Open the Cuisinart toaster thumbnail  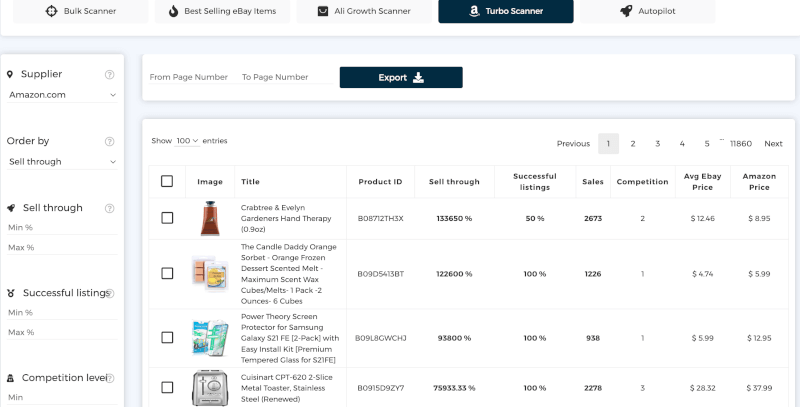210,388
